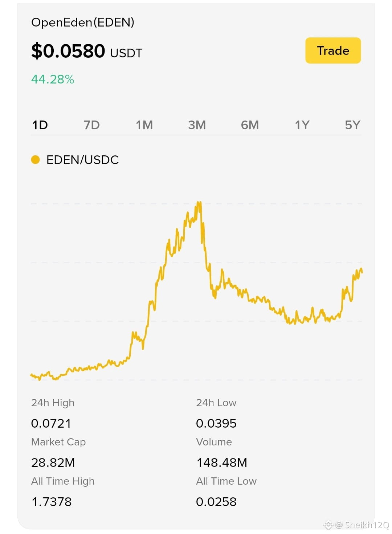
Task: Click the USDT currency label
Action: point(126,53)
